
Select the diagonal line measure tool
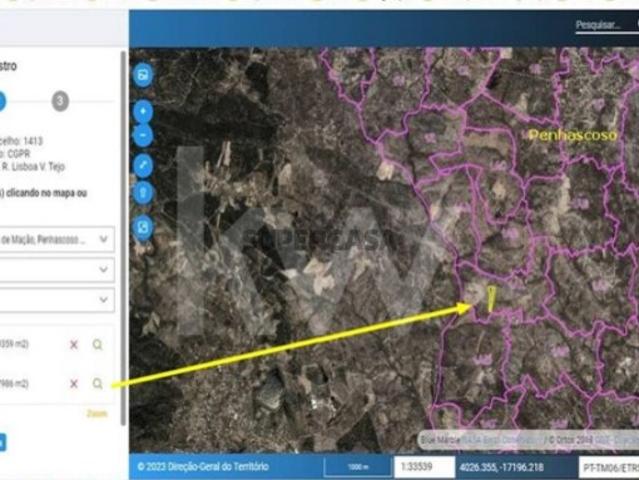coord(143,165)
